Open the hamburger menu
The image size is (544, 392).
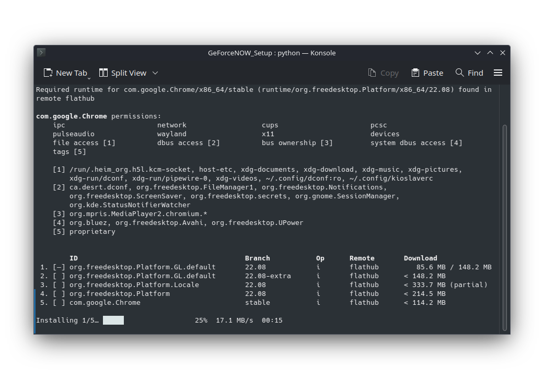click(498, 73)
